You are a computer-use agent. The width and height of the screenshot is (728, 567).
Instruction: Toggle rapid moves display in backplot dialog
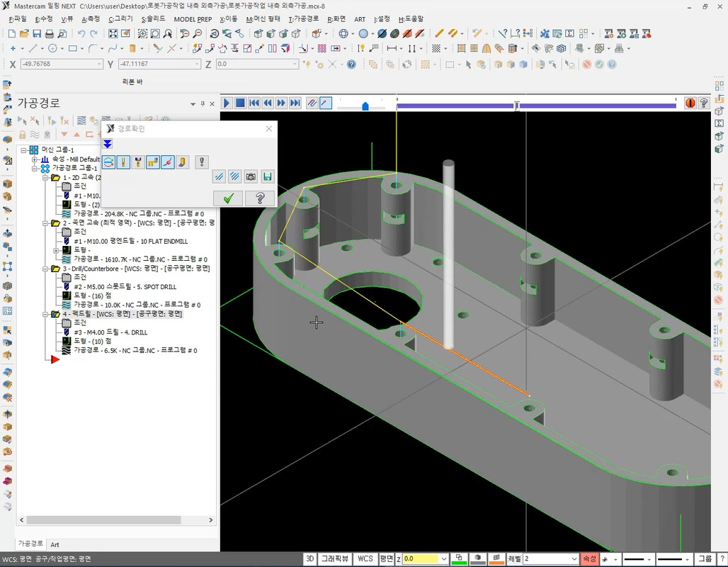coord(153,162)
